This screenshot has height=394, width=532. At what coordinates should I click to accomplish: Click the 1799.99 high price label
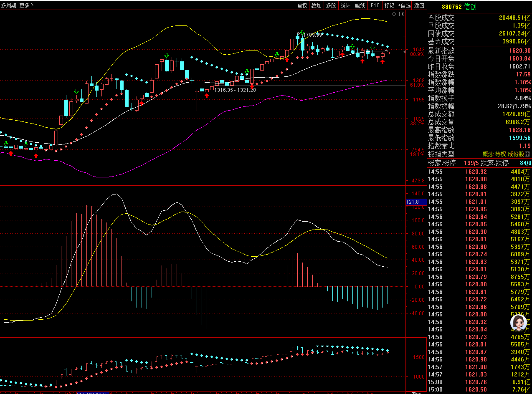point(312,35)
